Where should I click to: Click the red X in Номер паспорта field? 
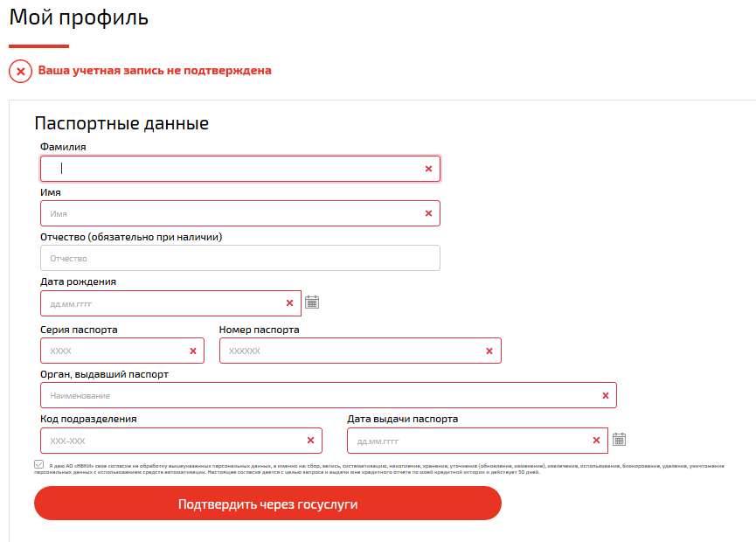(489, 351)
